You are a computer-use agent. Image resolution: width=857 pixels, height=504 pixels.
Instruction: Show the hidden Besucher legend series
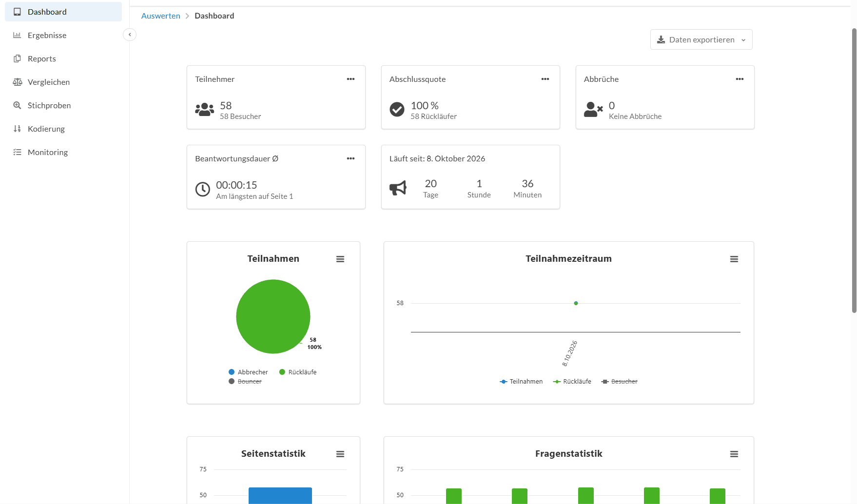click(x=620, y=381)
